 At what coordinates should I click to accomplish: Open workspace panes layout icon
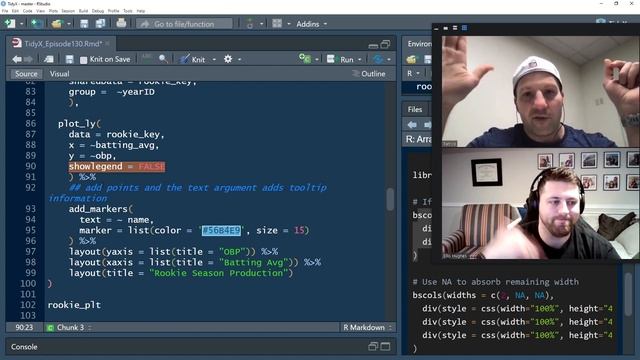point(277,24)
